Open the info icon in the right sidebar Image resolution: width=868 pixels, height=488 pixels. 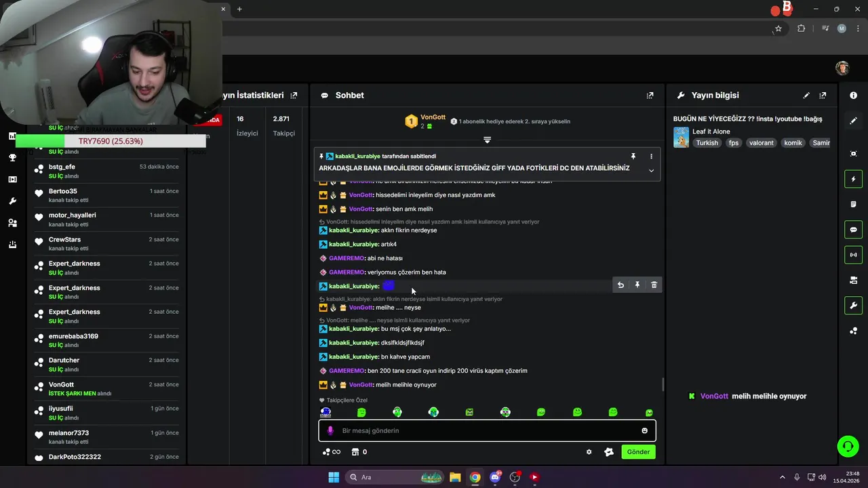coord(853,96)
